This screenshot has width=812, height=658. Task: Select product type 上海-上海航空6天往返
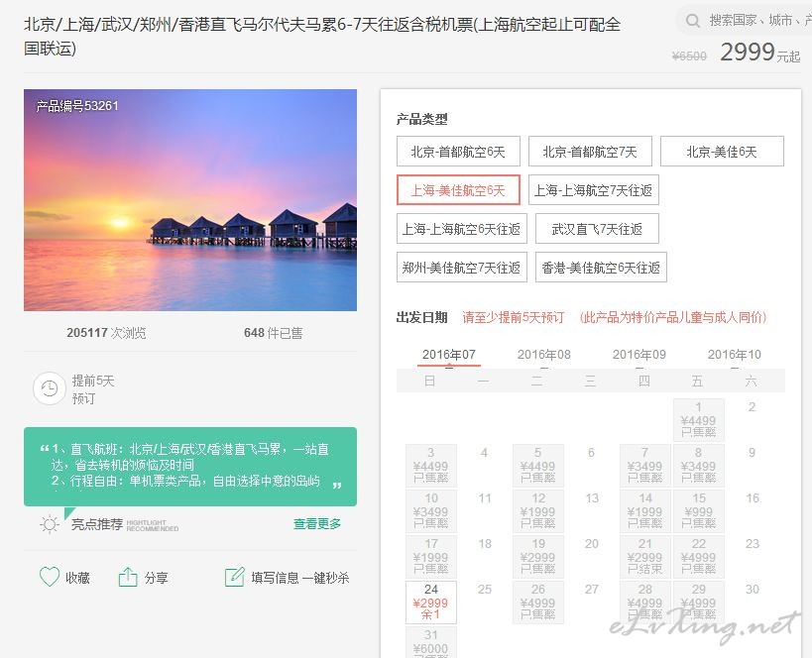[461, 229]
